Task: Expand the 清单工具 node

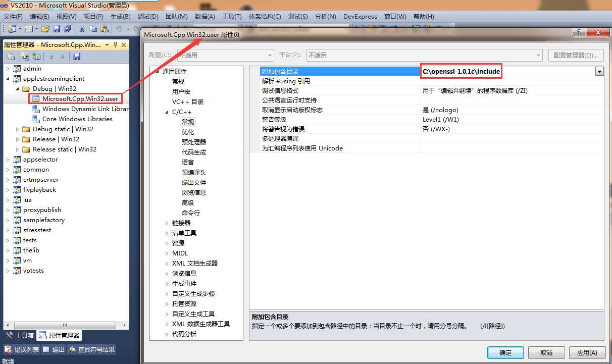Action: pos(167,233)
